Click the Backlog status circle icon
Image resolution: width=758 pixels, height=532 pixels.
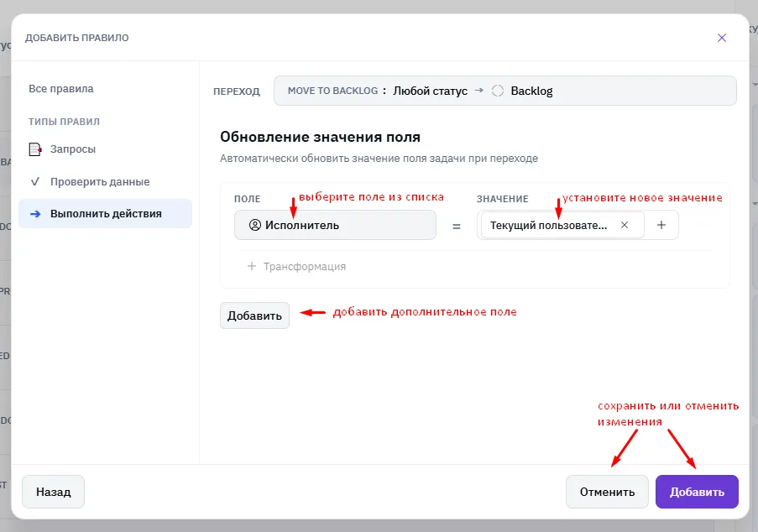coord(498,91)
